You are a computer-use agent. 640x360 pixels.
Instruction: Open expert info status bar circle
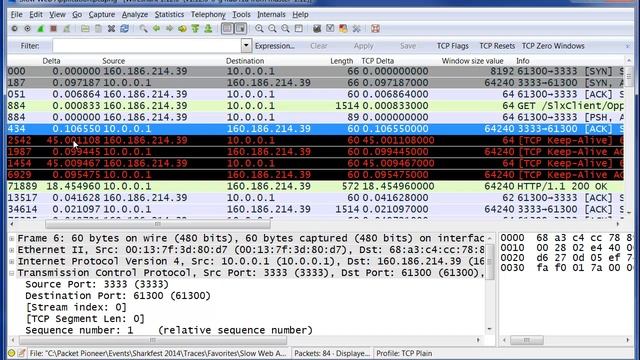tap(11, 353)
